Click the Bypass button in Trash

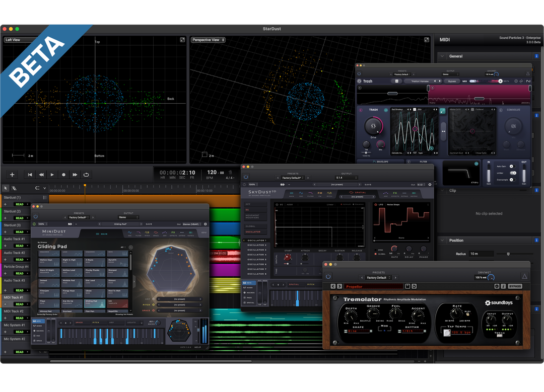point(452,81)
